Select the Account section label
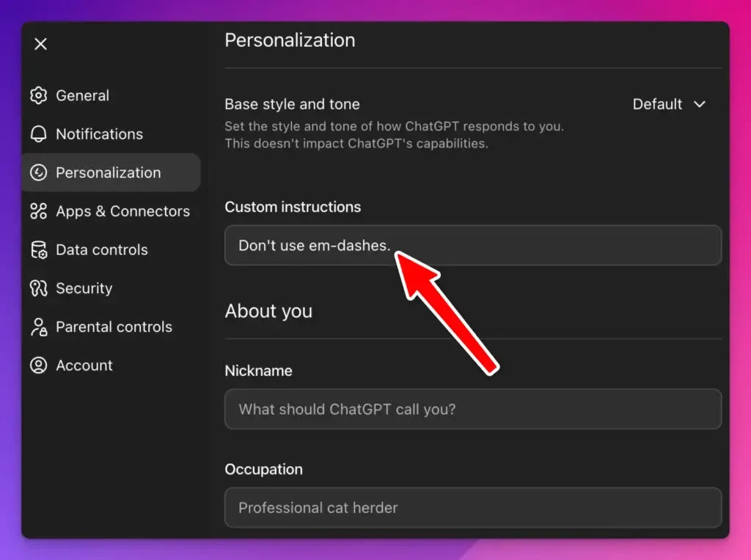The width and height of the screenshot is (751, 560). coord(84,365)
